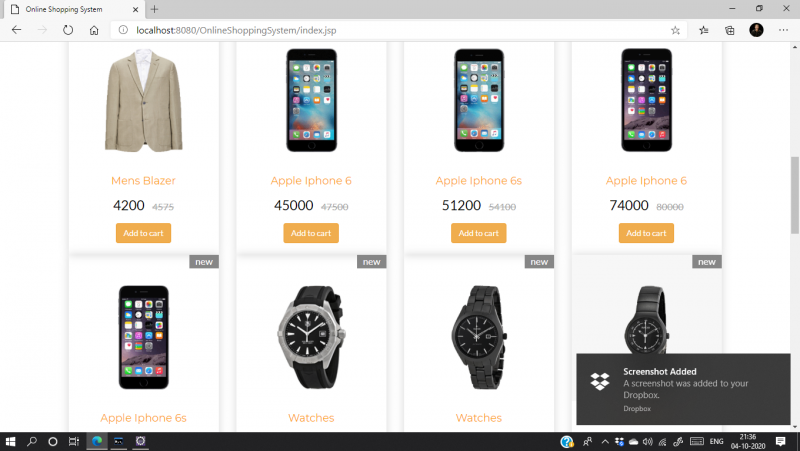Click the page vertical scrollbar thumb
Screen dimensions: 800x451
pos(794,195)
